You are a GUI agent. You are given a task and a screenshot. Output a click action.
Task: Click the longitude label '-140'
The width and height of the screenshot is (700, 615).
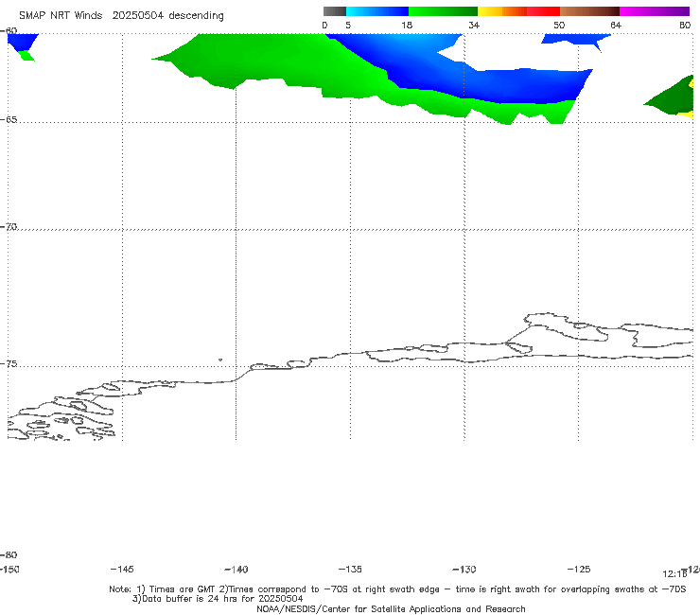click(x=236, y=569)
